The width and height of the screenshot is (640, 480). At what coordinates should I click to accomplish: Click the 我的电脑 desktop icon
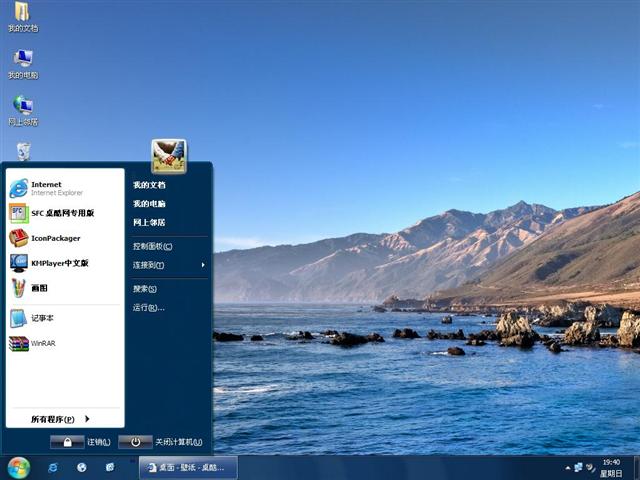(22, 61)
